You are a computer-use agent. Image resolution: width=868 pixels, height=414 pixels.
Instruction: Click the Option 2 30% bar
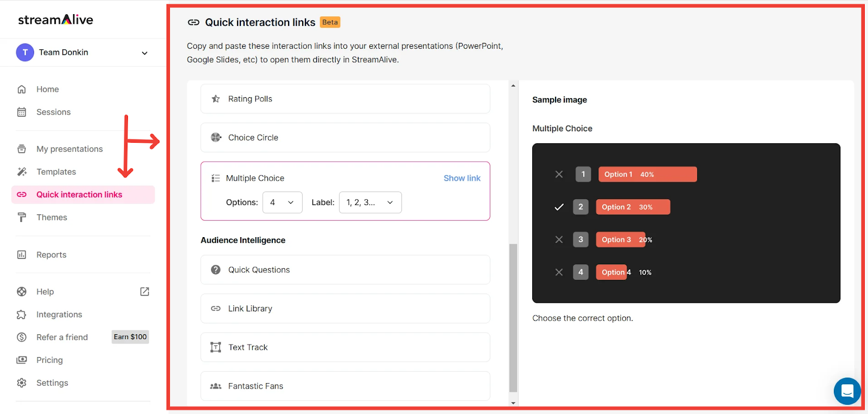pos(633,207)
